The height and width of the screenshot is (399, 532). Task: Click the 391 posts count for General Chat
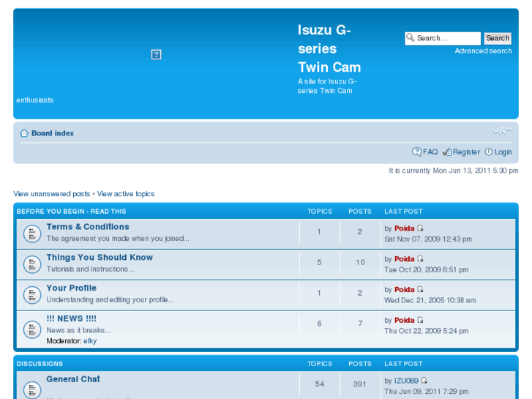(359, 384)
